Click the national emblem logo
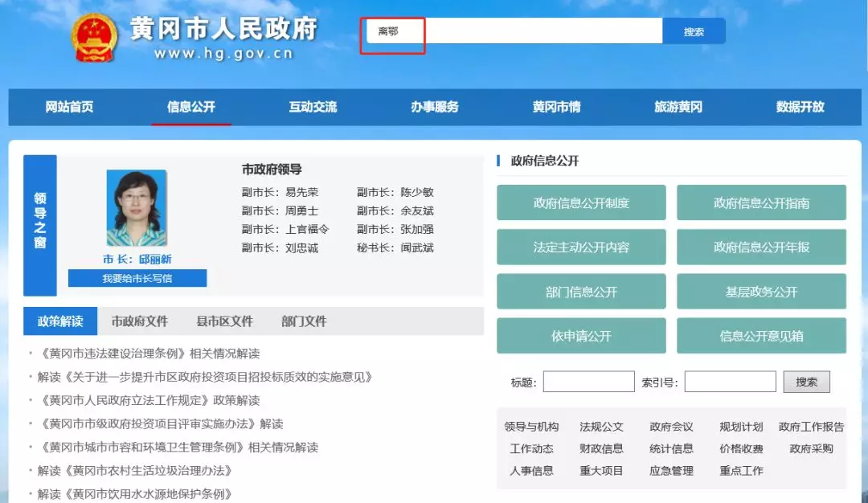Viewport: 868px width, 503px height. point(94,38)
